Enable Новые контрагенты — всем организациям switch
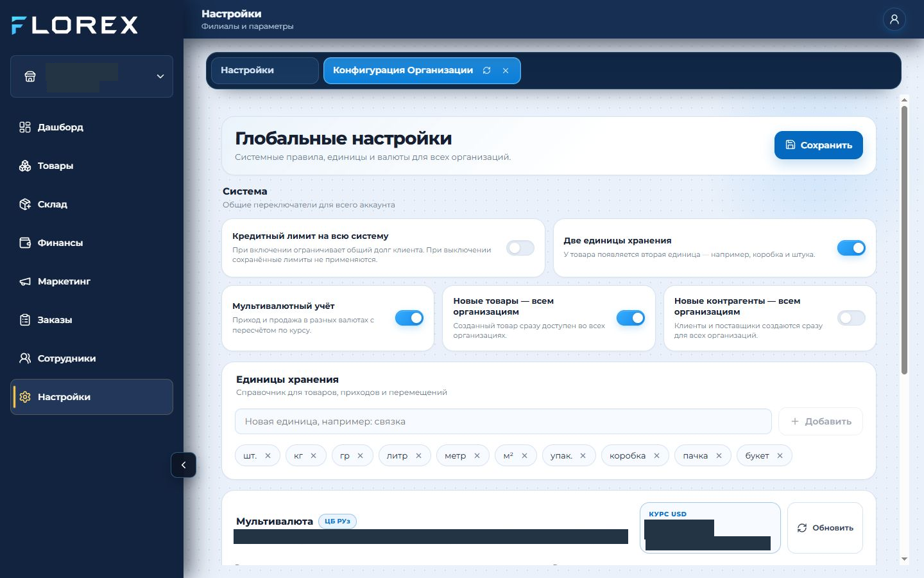The height and width of the screenshot is (578, 924). (851, 318)
